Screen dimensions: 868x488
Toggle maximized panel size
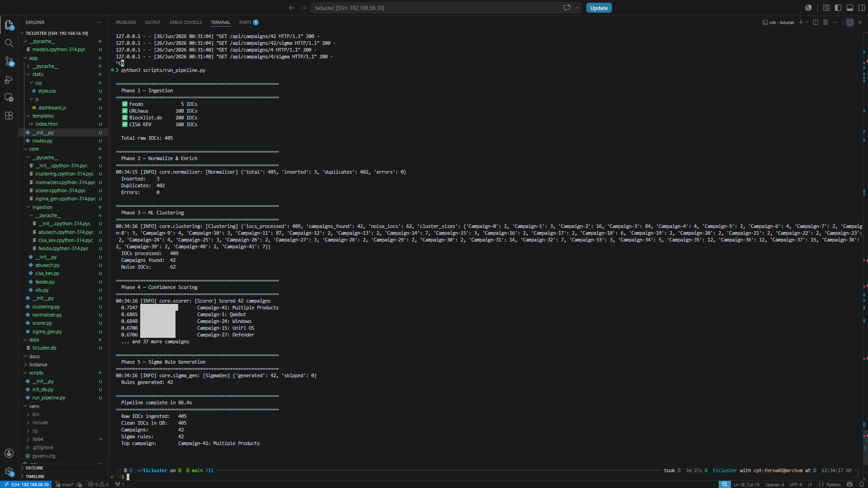coord(850,22)
